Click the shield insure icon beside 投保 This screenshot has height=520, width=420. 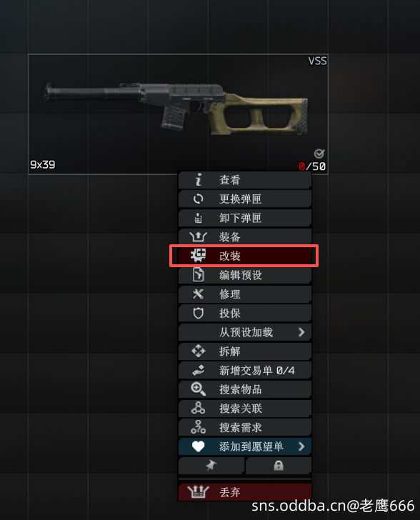point(198,313)
